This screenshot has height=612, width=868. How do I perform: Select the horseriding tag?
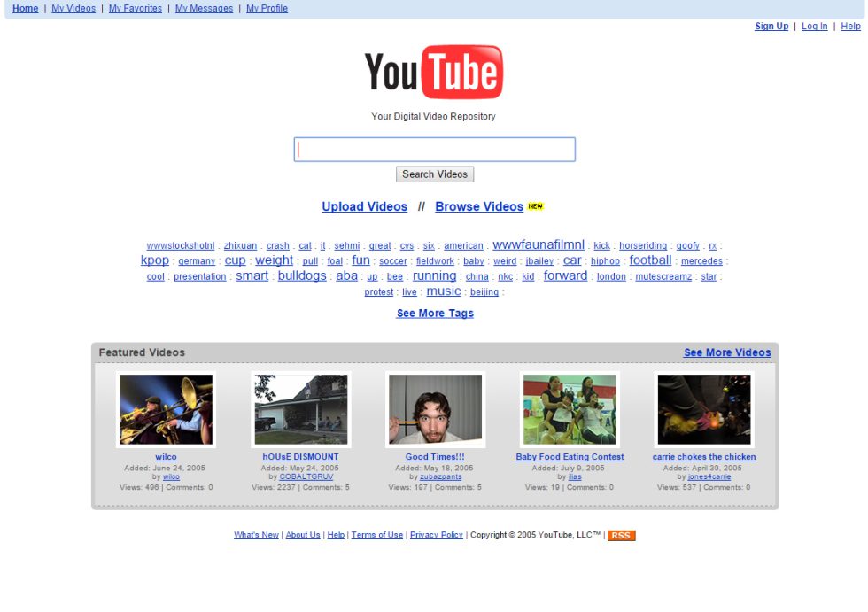click(643, 245)
